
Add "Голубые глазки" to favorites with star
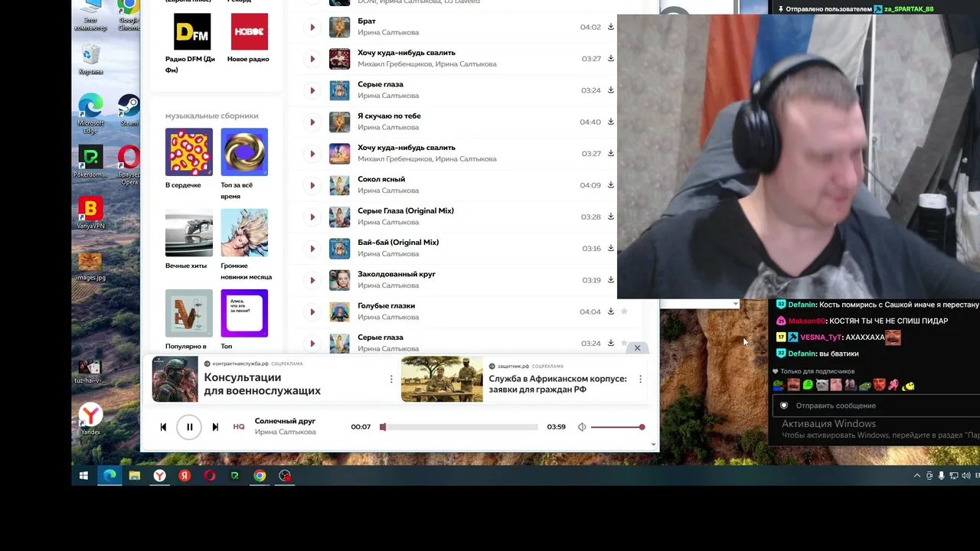pyautogui.click(x=625, y=311)
